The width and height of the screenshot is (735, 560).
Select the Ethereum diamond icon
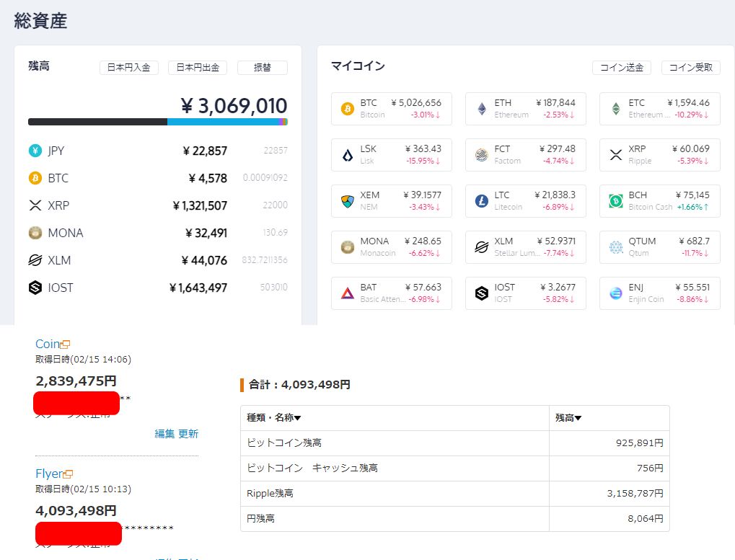pos(481,109)
